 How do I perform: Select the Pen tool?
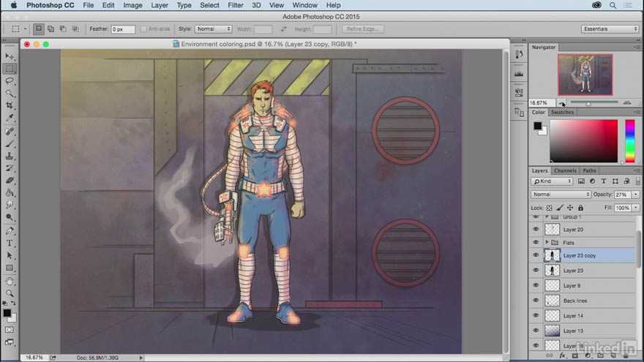pyautogui.click(x=10, y=230)
